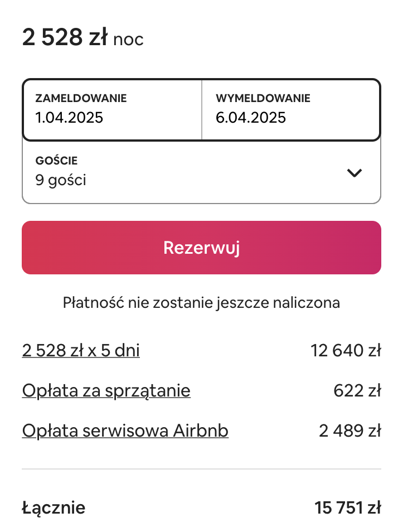Click the Rezerwuj booking button
This screenshot has width=398, height=532.
point(201,248)
